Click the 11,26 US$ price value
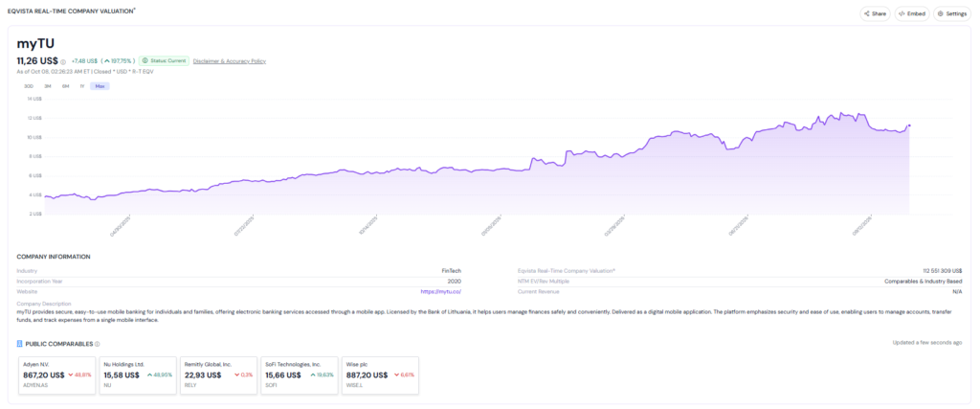The height and width of the screenshot is (409, 980). (37, 60)
